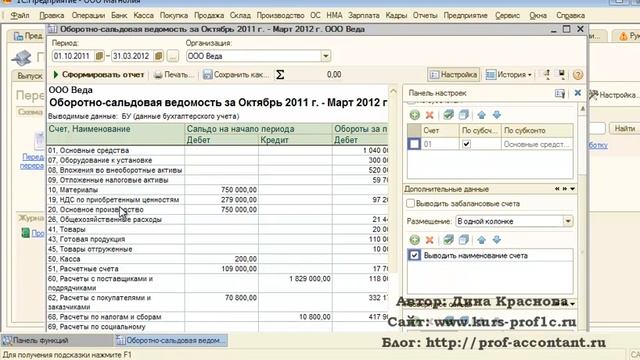Move item down in the lower settings toolbar

[496, 240]
